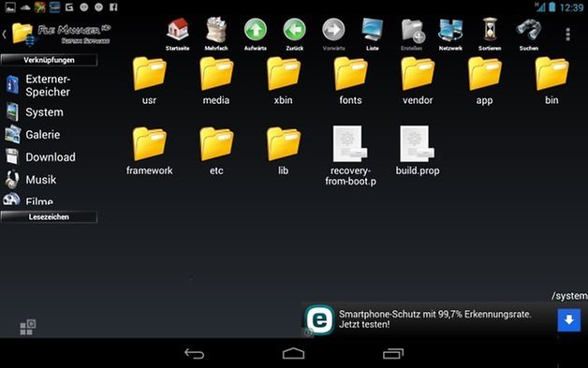Viewport: 588px width, 368px height.
Task: Navigate up with Aufwärts arrow
Action: tap(256, 34)
